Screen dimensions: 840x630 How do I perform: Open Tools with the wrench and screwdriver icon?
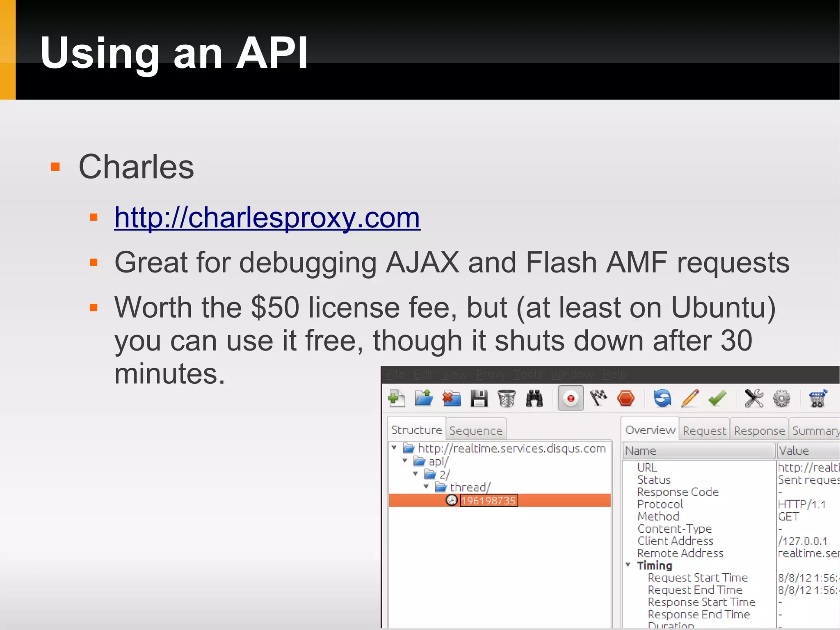[x=754, y=398]
